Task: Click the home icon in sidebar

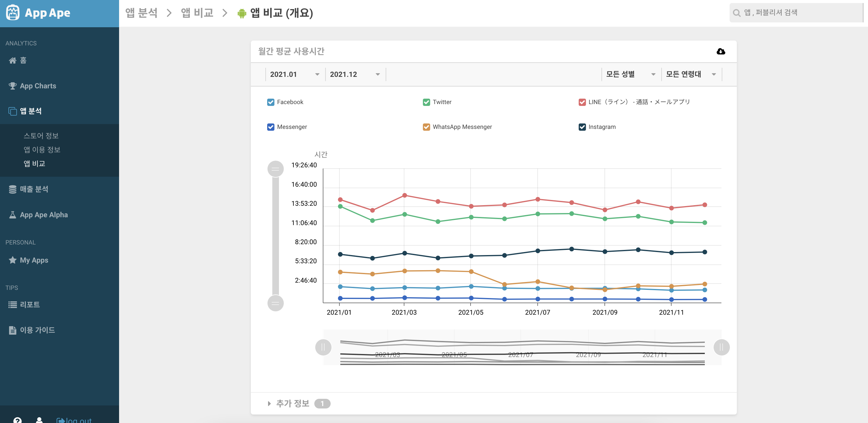Action: click(12, 61)
